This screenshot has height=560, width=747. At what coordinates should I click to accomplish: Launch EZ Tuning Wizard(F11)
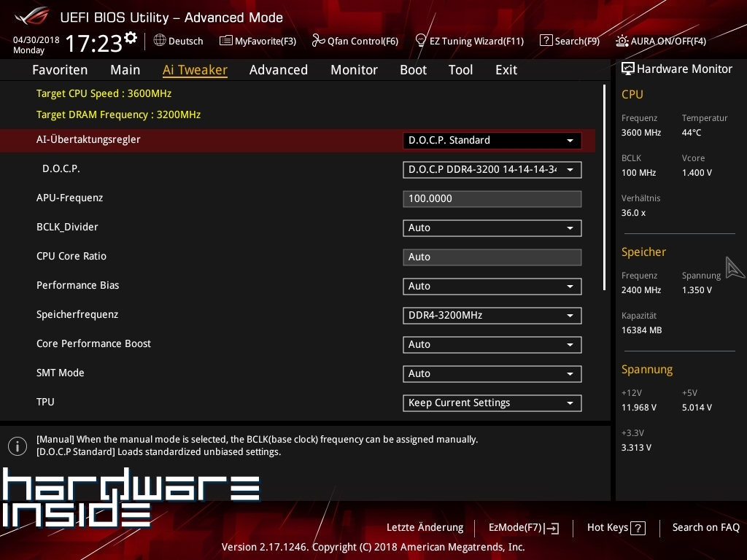pos(470,41)
